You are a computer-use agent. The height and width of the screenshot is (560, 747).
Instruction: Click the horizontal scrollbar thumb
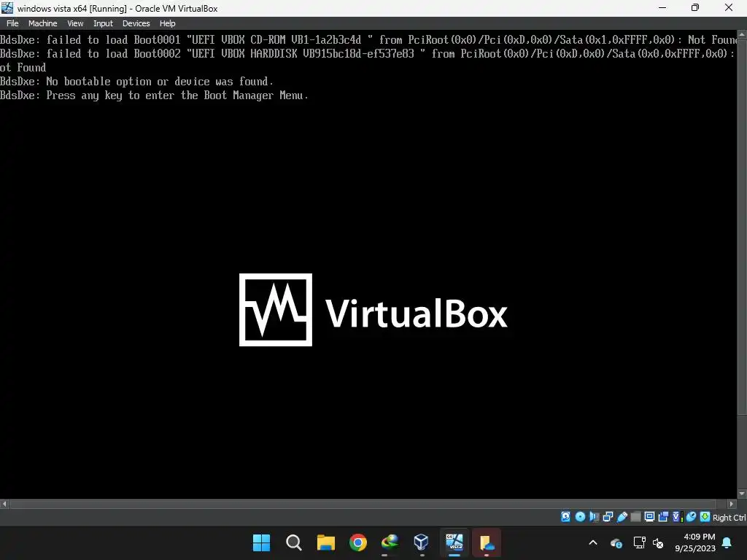point(363,504)
